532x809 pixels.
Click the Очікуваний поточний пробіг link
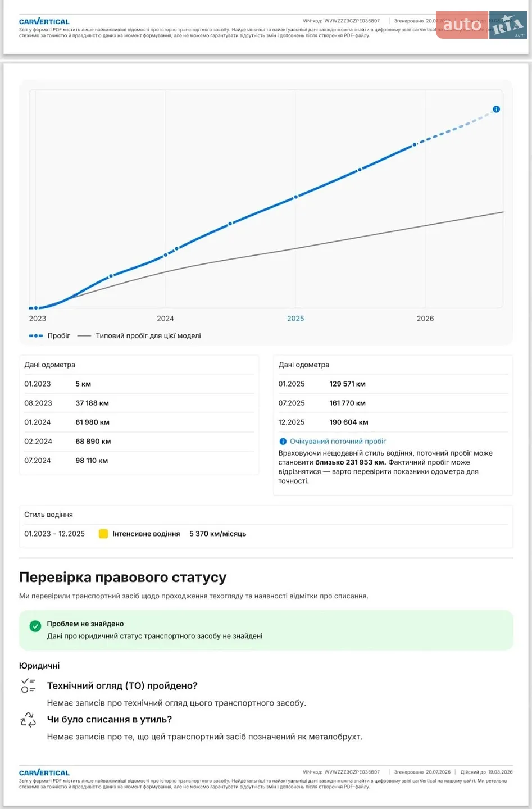338,442
